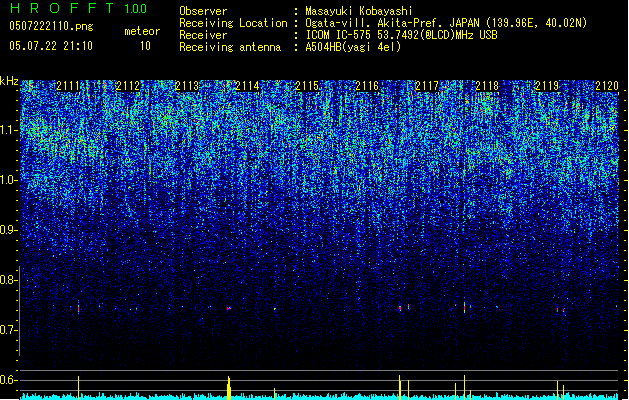Click the 2118 time marker

pyautogui.click(x=487, y=86)
